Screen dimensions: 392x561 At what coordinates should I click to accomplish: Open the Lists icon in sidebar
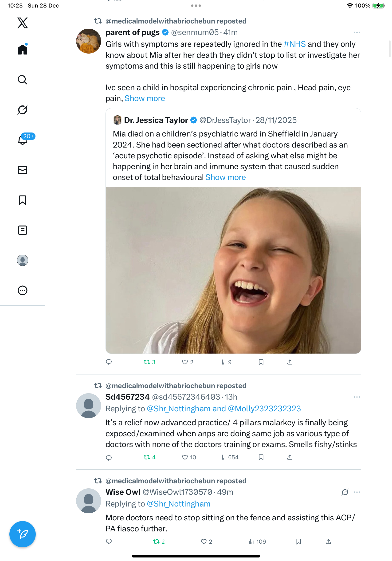click(x=23, y=230)
